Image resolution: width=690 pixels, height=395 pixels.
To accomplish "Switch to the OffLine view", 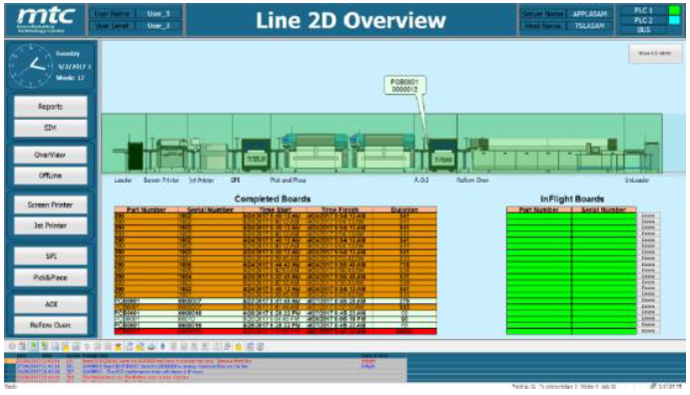I will coord(50,176).
